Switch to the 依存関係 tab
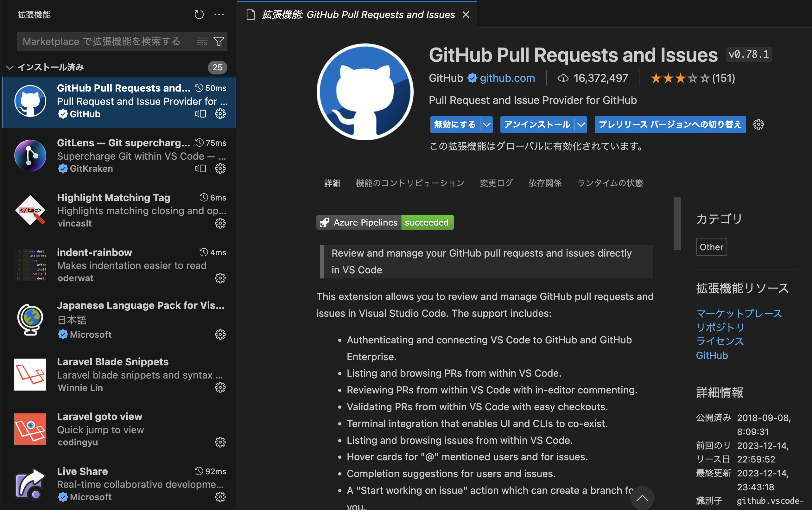The image size is (812, 510). 545,183
